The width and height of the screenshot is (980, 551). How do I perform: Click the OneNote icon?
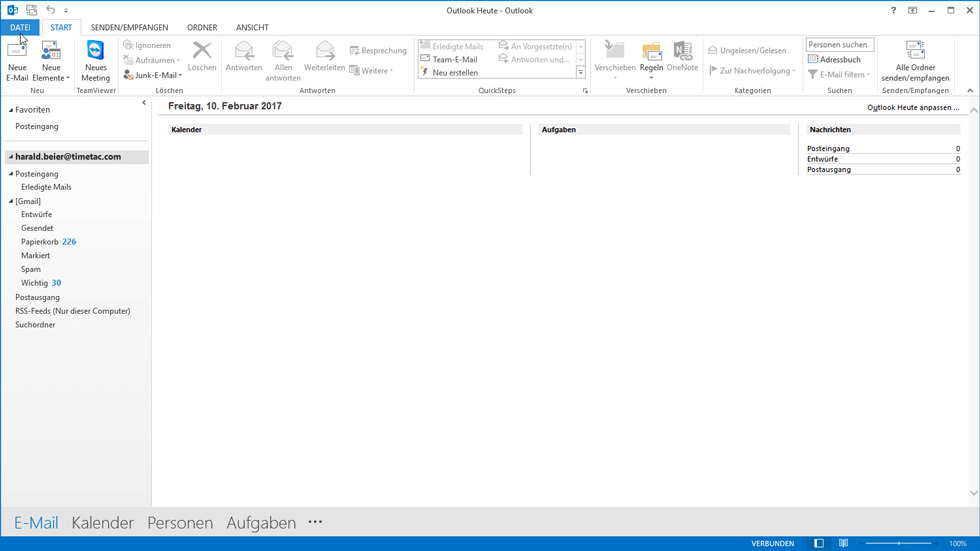tap(682, 51)
